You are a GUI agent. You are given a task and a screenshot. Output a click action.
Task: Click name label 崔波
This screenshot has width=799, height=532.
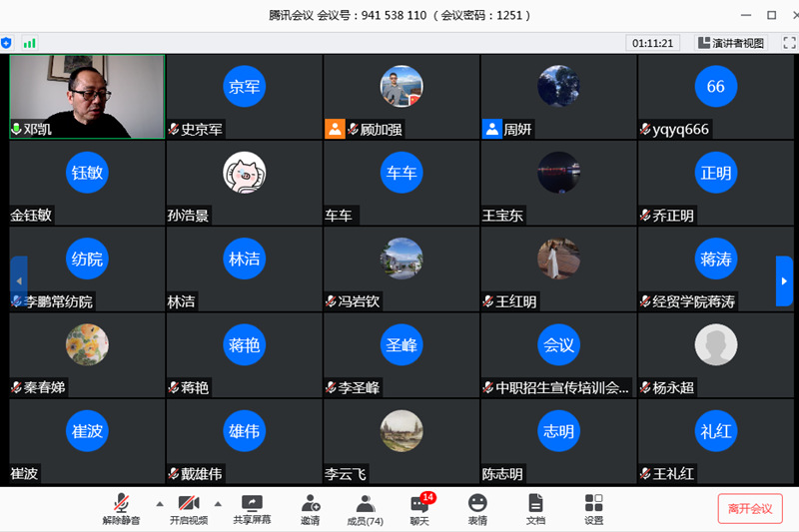click(x=24, y=473)
